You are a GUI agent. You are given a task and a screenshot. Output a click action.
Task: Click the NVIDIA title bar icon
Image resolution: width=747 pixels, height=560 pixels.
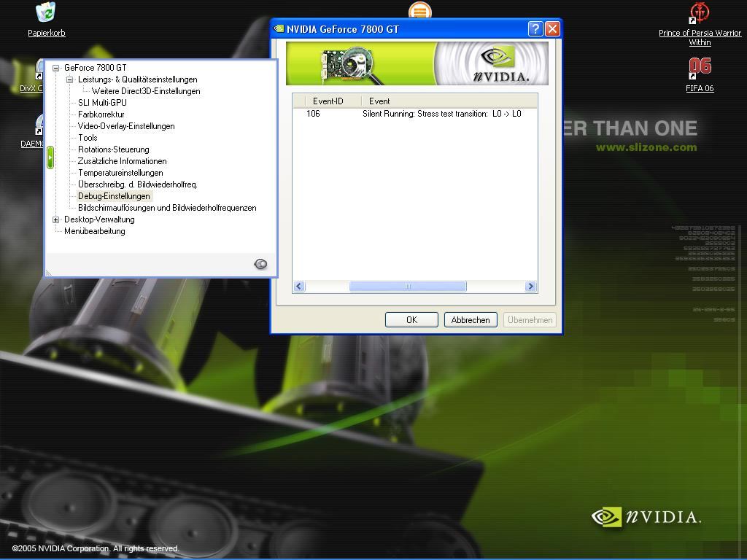coord(279,29)
